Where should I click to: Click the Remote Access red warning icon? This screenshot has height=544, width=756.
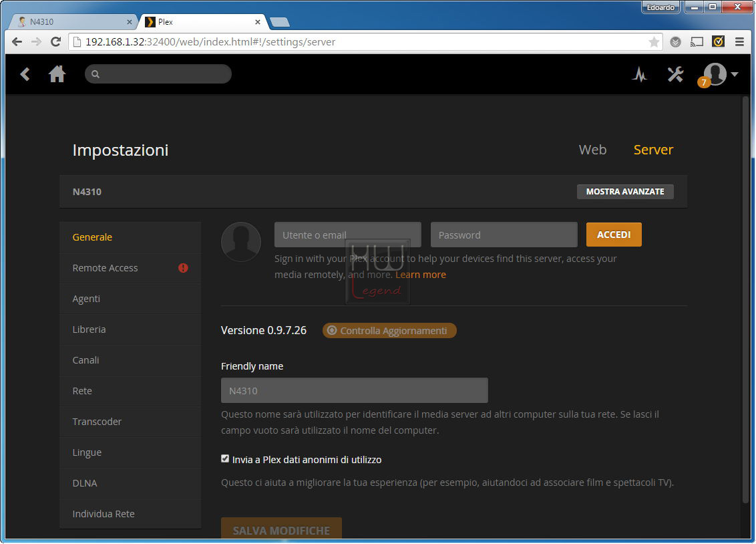pyautogui.click(x=183, y=268)
